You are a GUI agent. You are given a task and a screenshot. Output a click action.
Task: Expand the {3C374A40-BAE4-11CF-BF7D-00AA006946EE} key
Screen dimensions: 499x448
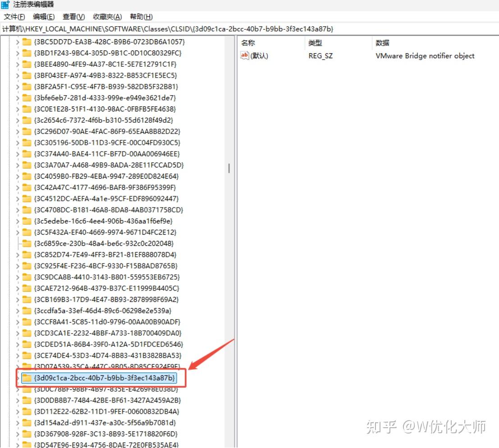(x=18, y=154)
